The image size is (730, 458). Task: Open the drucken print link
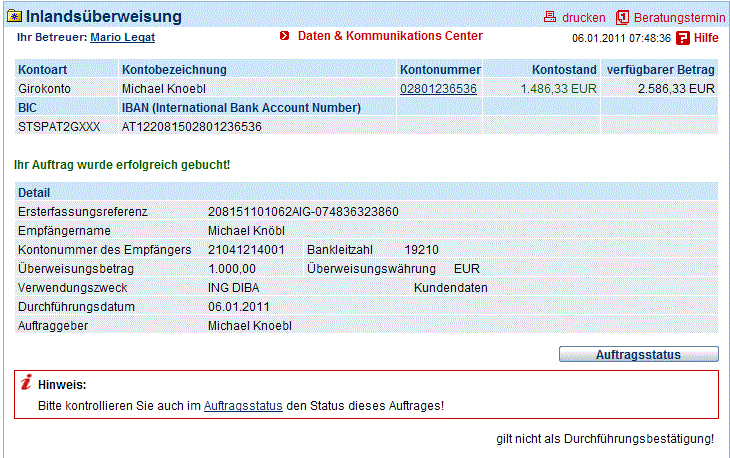click(x=584, y=18)
